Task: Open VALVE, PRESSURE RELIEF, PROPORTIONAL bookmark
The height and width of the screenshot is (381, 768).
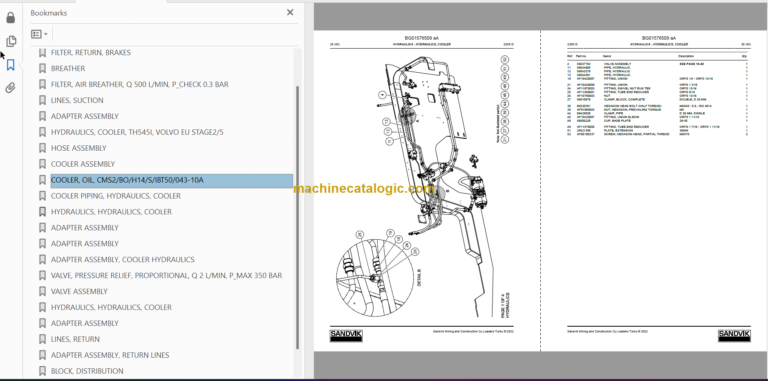Action: click(x=167, y=276)
